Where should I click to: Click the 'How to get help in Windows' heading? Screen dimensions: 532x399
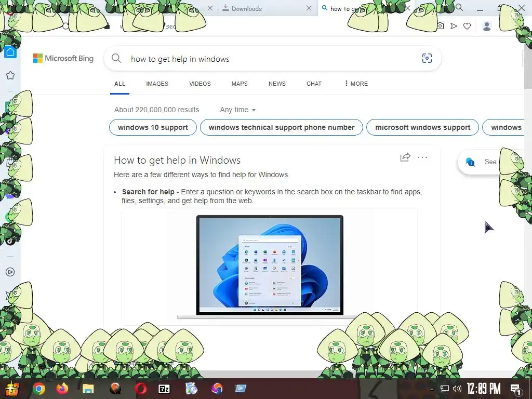tap(177, 160)
